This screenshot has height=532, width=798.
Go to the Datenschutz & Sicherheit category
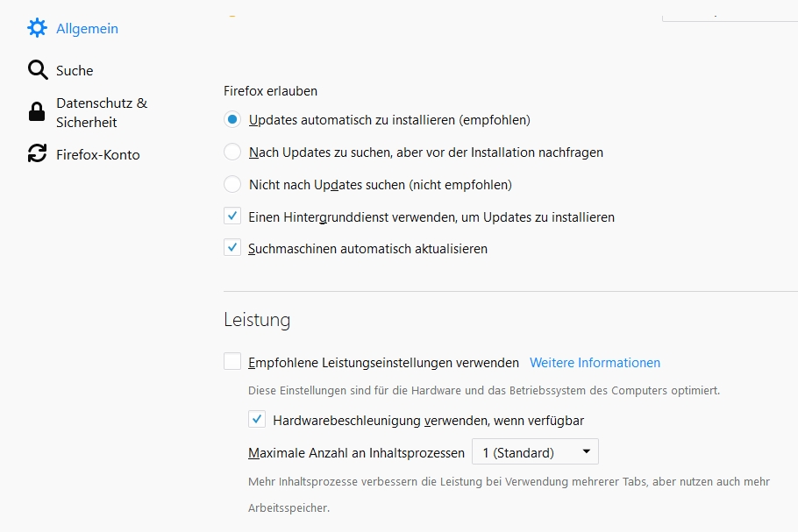tap(101, 112)
